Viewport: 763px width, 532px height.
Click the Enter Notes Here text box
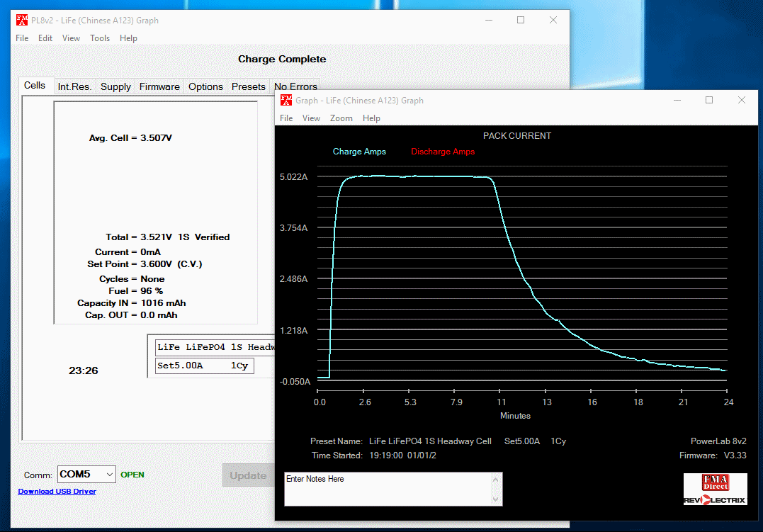coord(387,489)
